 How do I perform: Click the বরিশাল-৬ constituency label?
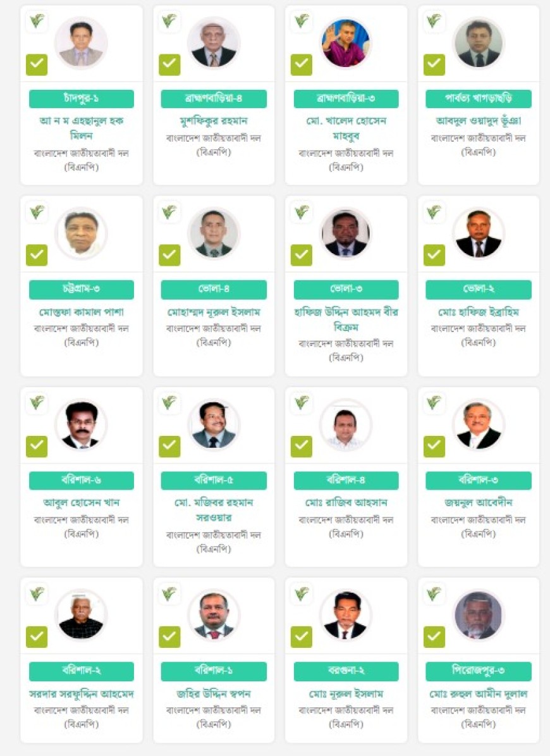82,481
